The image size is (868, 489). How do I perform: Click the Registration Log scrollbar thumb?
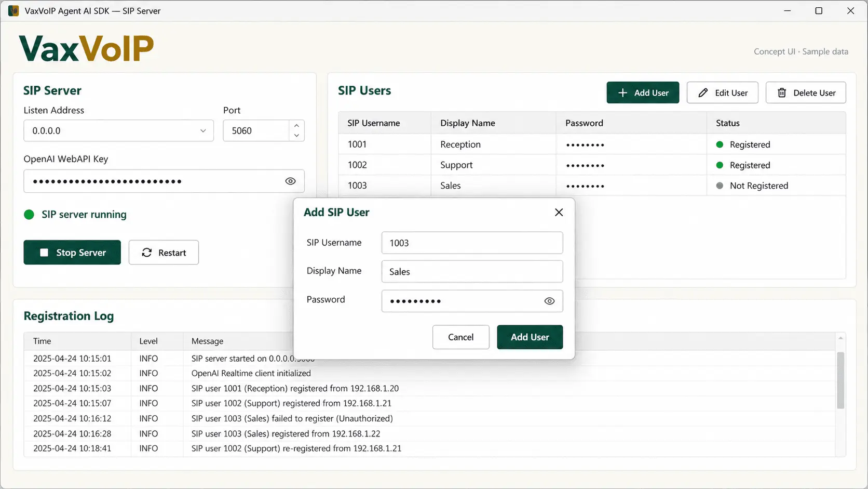point(840,380)
